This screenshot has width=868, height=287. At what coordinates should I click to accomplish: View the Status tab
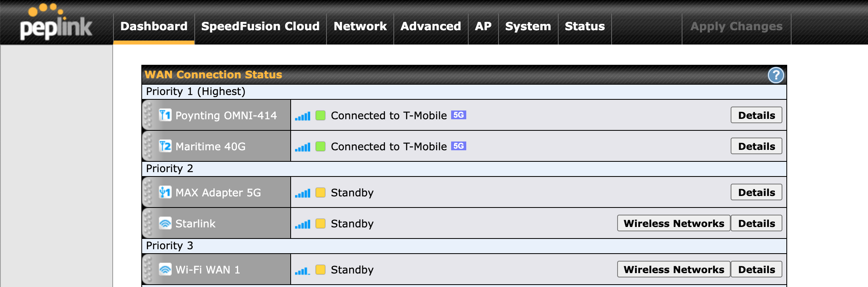coord(585,26)
